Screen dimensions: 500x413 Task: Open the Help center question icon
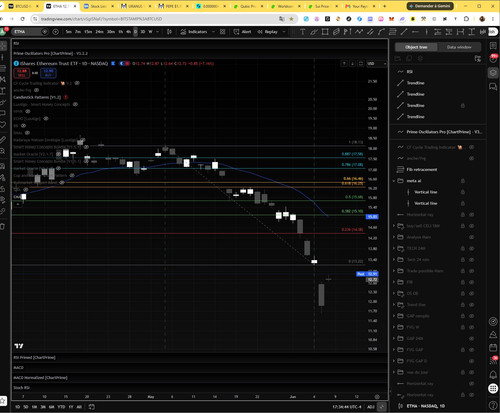[x=493, y=405]
